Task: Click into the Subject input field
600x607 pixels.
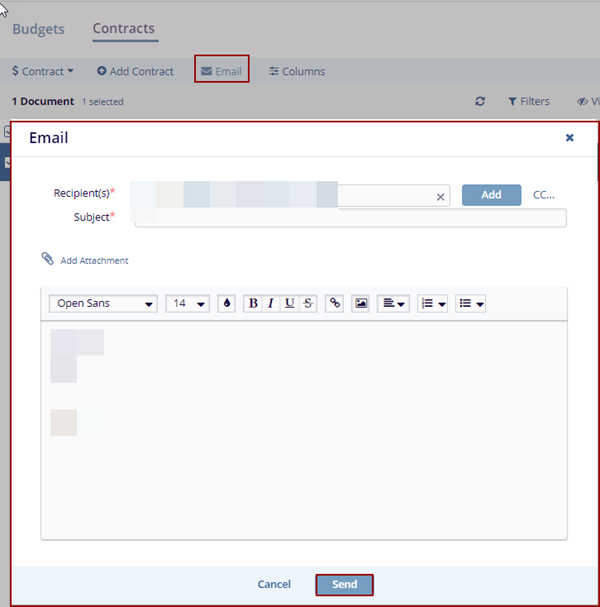Action: click(350, 218)
